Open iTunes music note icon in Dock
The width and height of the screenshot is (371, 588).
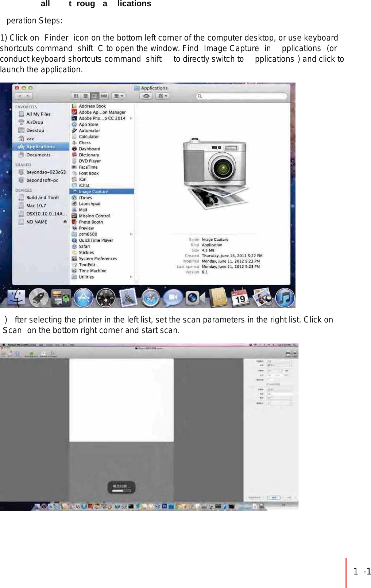tap(285, 298)
